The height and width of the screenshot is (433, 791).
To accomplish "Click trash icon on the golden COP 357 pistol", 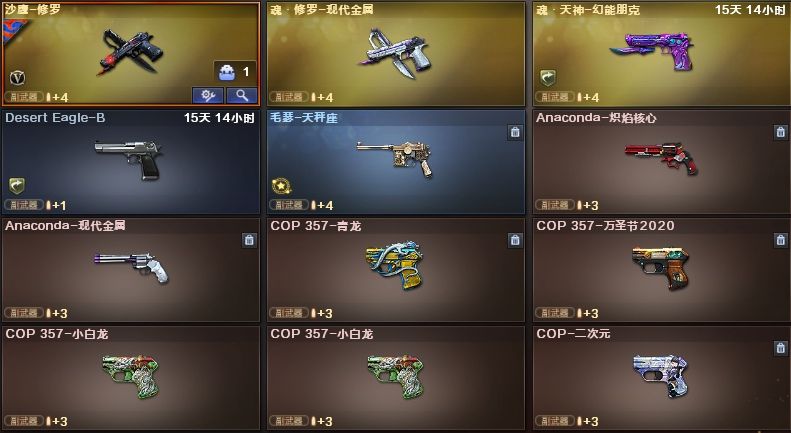I will (x=515, y=240).
